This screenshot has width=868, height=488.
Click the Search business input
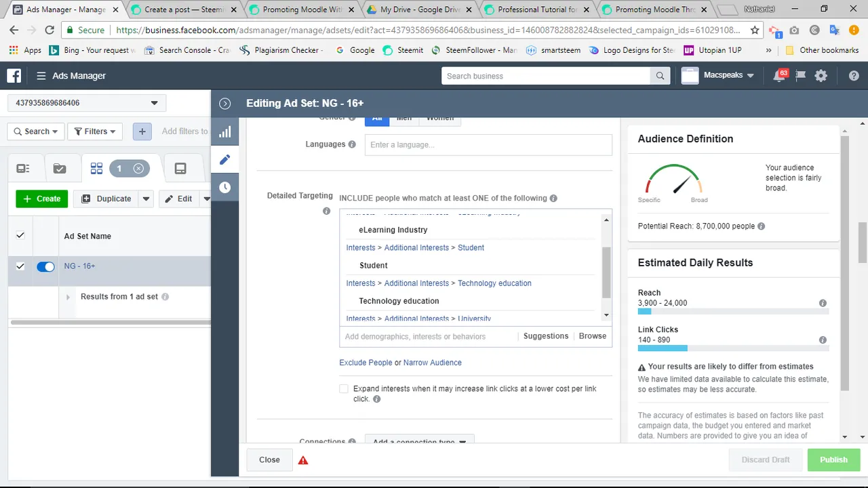pyautogui.click(x=546, y=76)
